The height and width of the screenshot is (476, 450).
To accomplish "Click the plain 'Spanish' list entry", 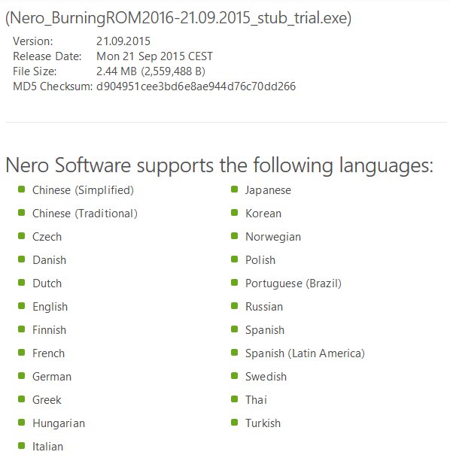I will point(265,330).
